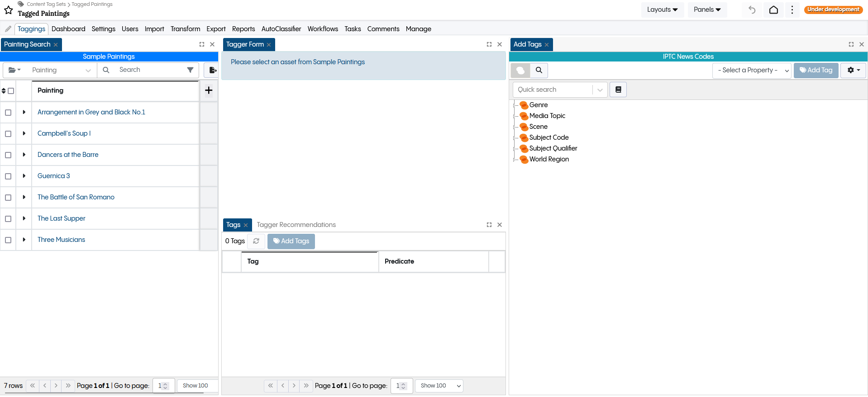This screenshot has height=397, width=868.
Task: Refresh the tags list
Action: [x=256, y=241]
